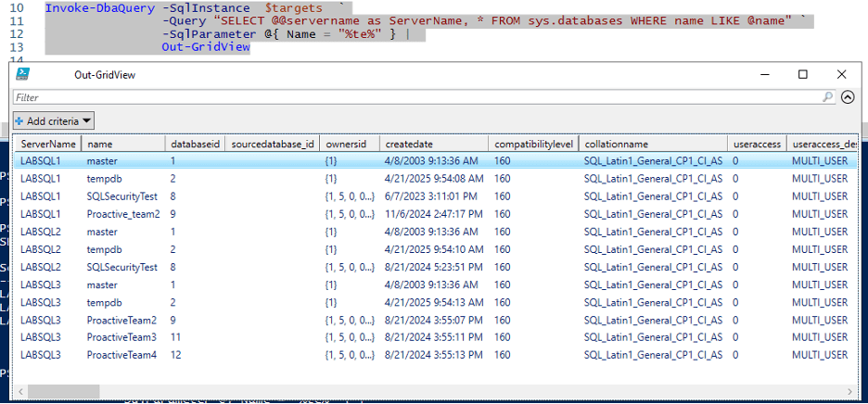Sort by createdate column header
This screenshot has width=868, height=404.
434,144
